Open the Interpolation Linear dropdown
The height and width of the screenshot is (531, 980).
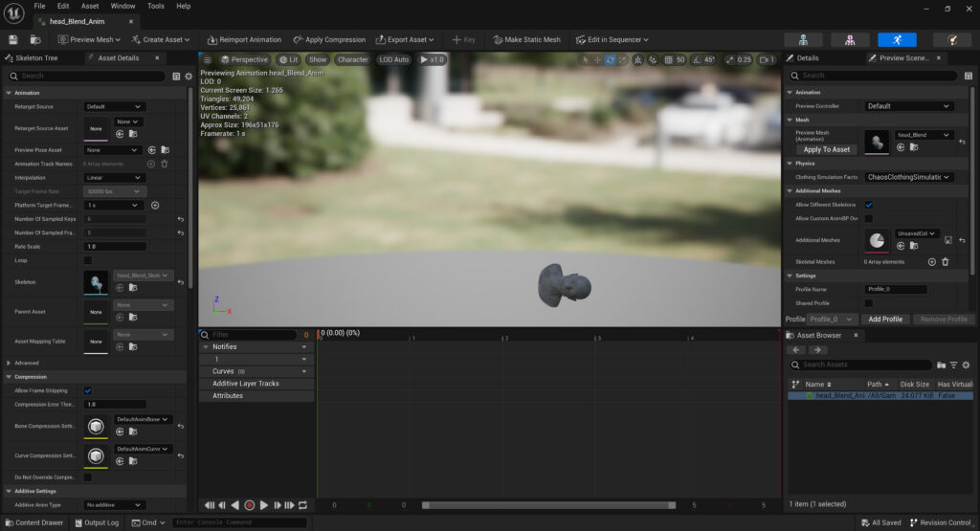(x=114, y=177)
